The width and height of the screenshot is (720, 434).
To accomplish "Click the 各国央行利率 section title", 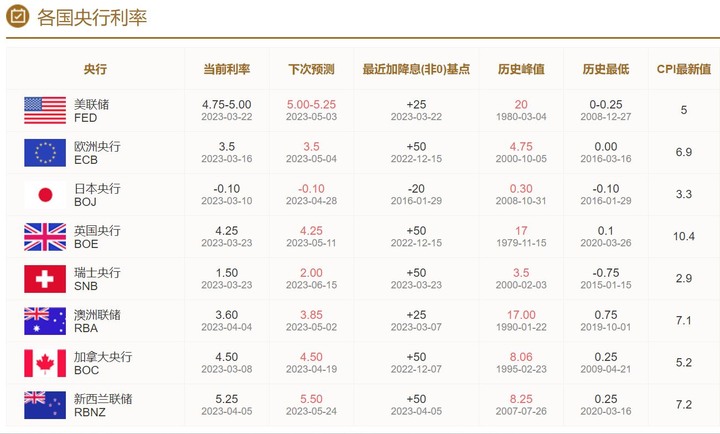I will 92,17.
